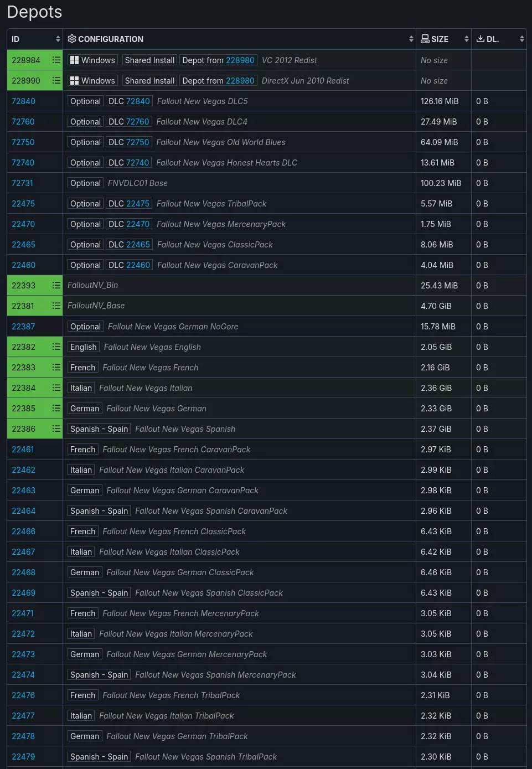Sort by Size column arrows
Screen dimensions: 532x769
coord(466,39)
